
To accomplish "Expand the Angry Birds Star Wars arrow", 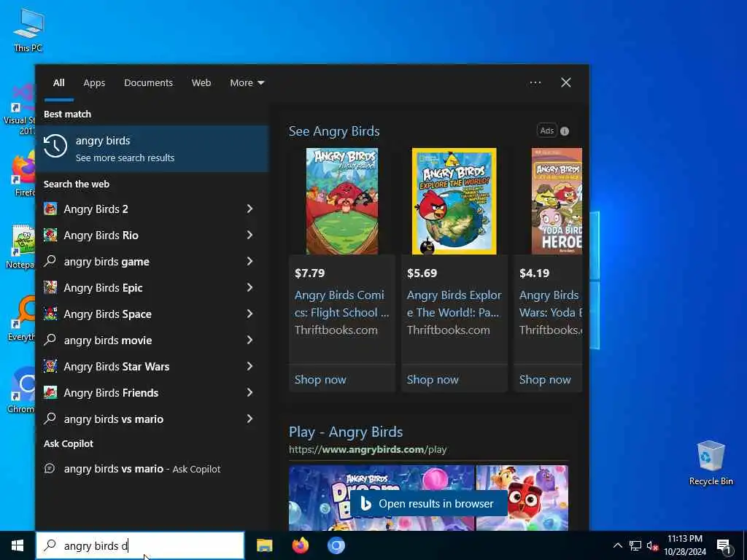I will 249,366.
